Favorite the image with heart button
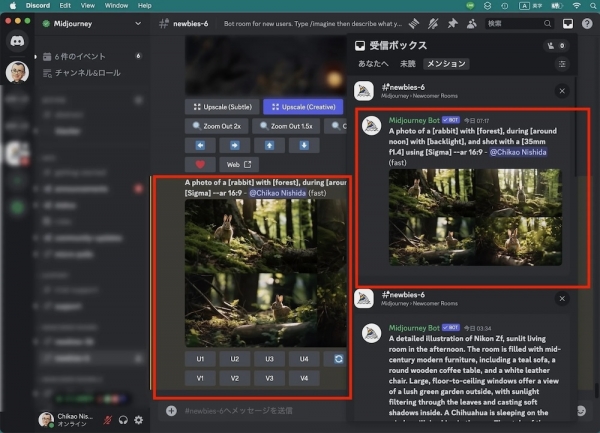600x433 pixels. (200, 164)
